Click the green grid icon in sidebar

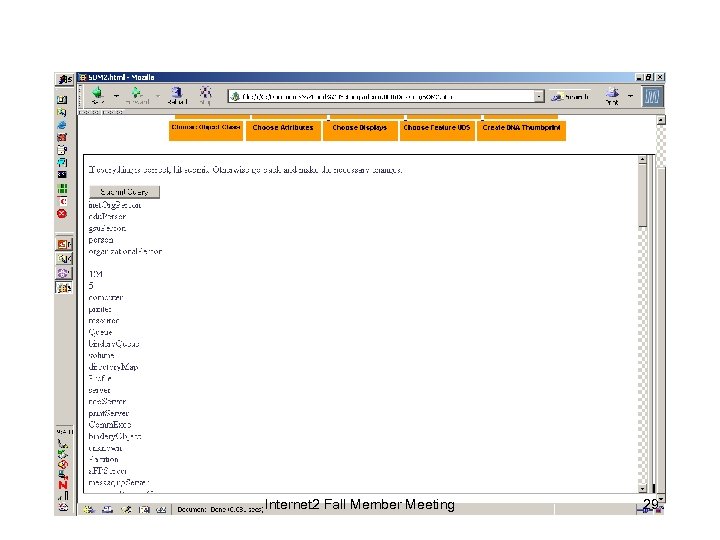point(62,188)
